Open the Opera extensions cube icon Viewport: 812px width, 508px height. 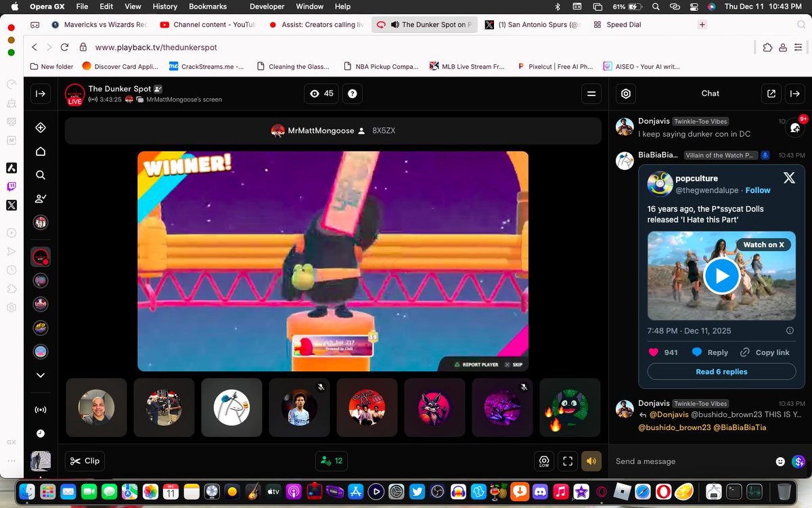point(767,47)
